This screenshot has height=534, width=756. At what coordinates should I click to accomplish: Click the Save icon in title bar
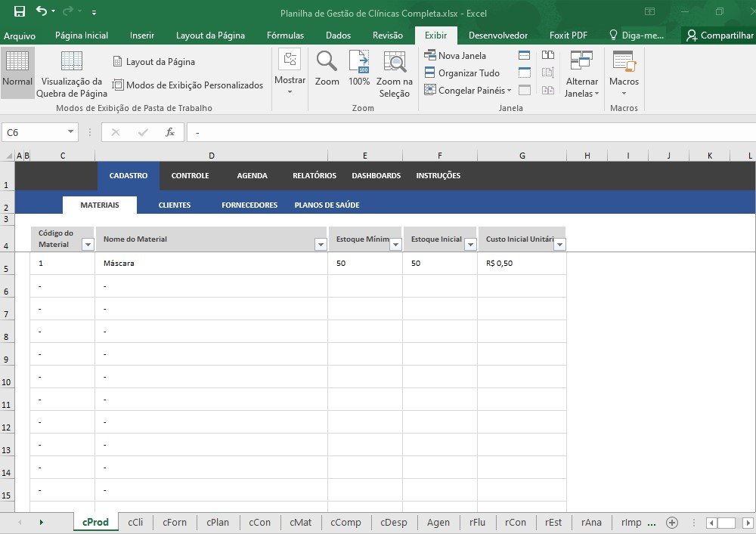point(20,11)
